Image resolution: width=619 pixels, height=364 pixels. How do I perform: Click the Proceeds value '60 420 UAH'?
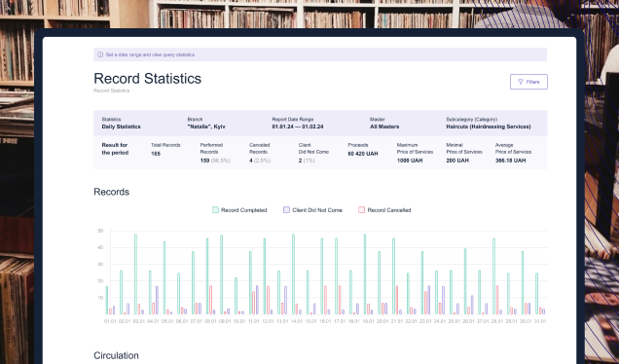point(363,154)
